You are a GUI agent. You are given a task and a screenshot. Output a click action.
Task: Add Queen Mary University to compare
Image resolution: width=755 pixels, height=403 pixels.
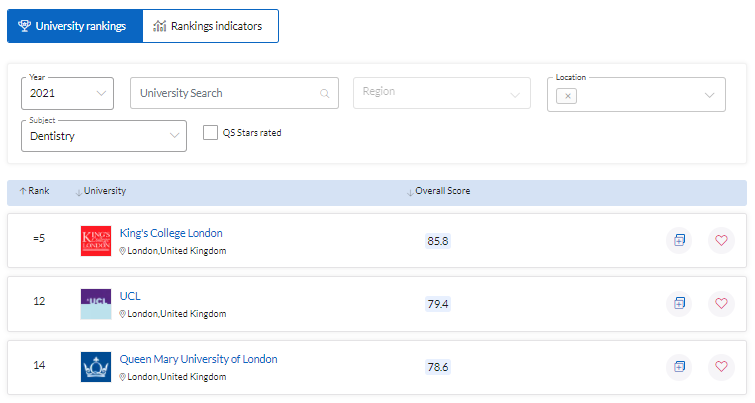point(679,366)
